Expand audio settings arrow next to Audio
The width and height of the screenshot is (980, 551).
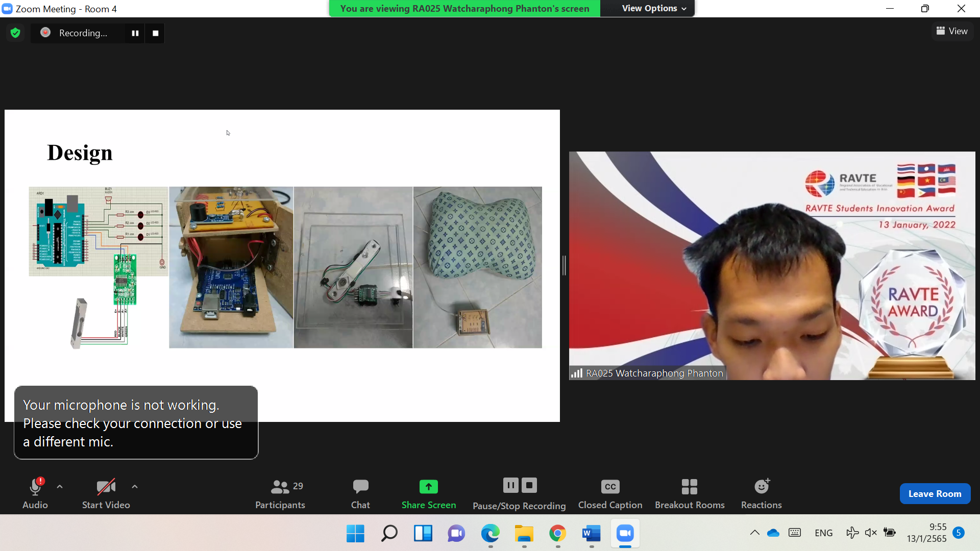click(x=60, y=487)
